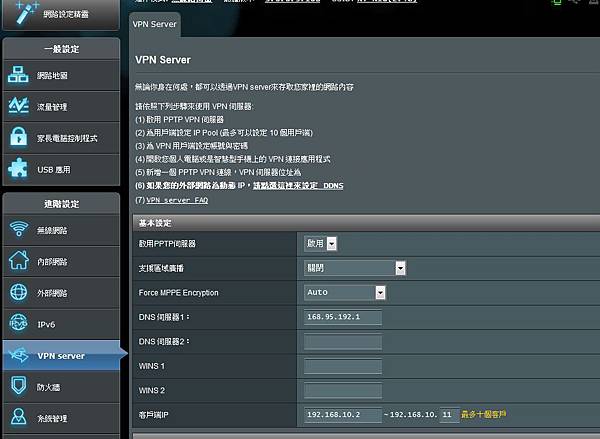Screen dimensions: 600x439
Task: Open the 支援區域廣播 dropdown showing 關閉
Action: [355, 268]
